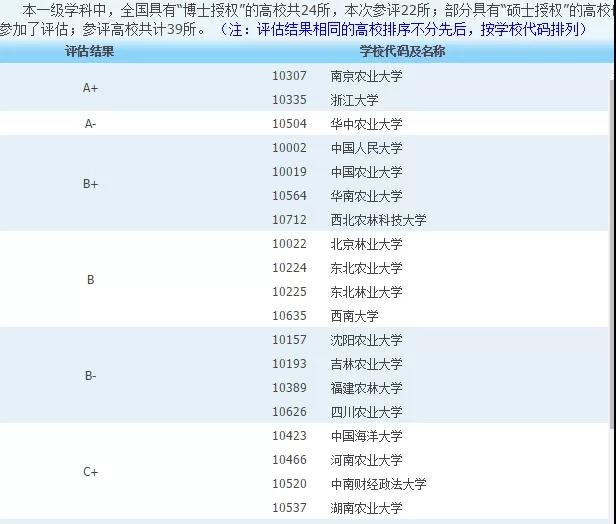Viewport: 616px width, 524px height.
Task: Click school name 华南农业大学
Action: click(367, 196)
